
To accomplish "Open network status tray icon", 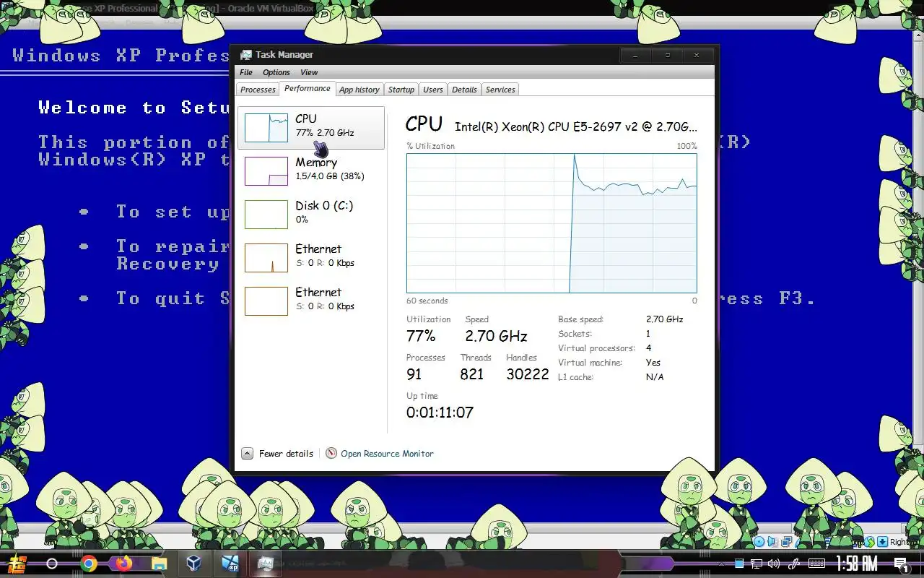I will coord(757,564).
